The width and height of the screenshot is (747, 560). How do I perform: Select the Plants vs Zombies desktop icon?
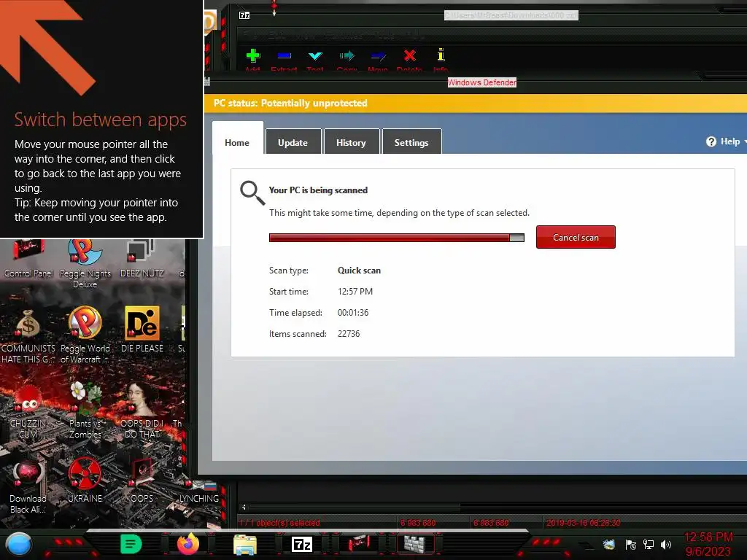(85, 410)
